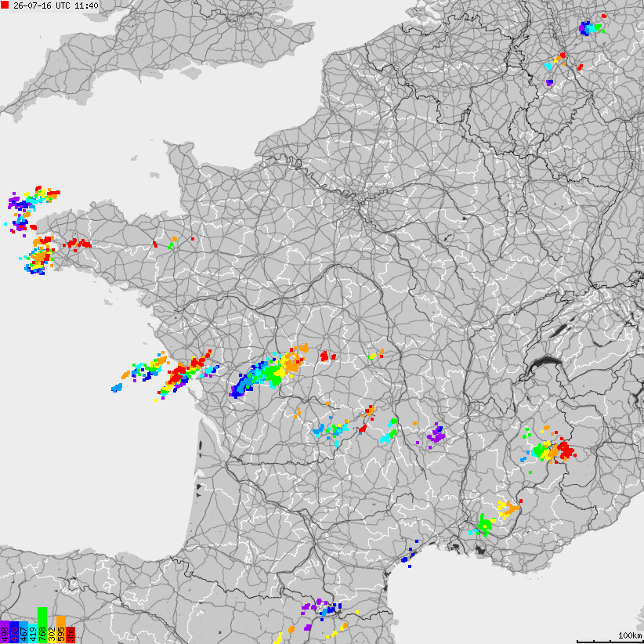The width and height of the screenshot is (644, 644).
Task: Click the timestamp text 26-07-16 UTC 11:40
Action: pos(56,5)
